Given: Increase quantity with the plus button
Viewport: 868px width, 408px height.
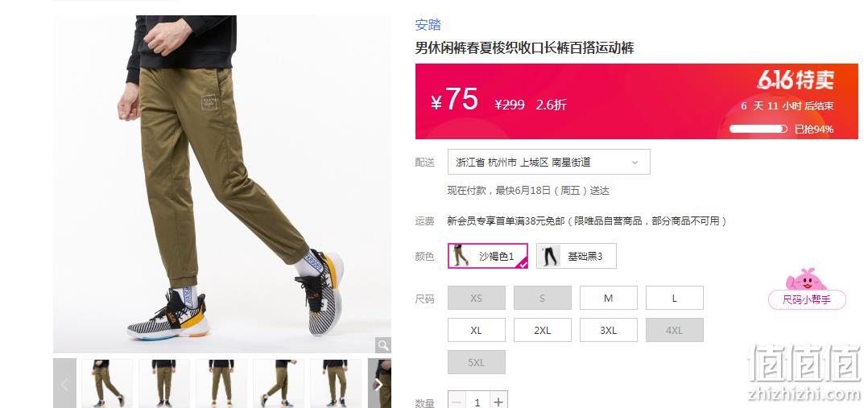Looking at the screenshot, I should (498, 402).
